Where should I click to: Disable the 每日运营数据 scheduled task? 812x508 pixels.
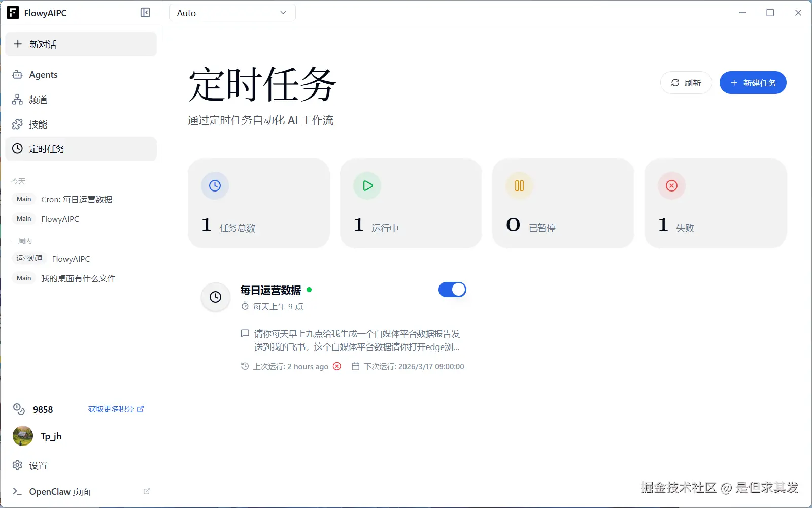pos(452,290)
